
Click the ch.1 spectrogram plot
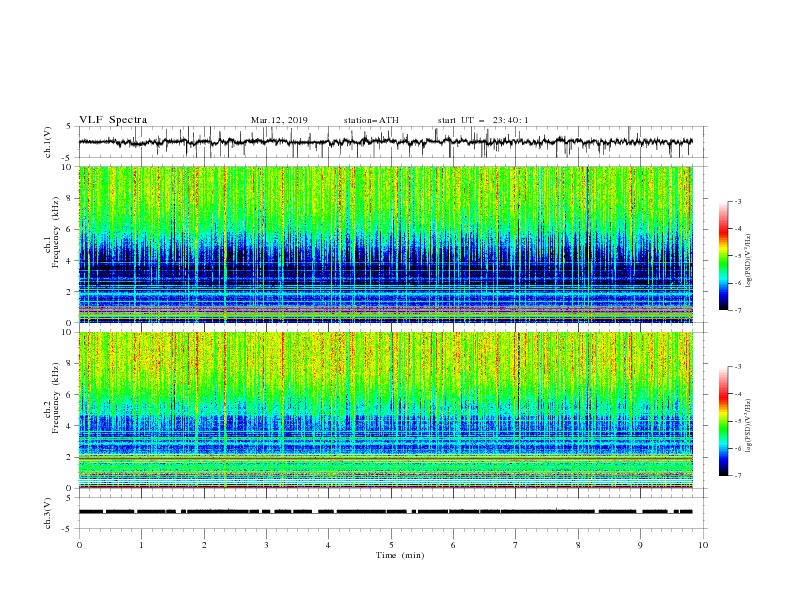(386, 244)
